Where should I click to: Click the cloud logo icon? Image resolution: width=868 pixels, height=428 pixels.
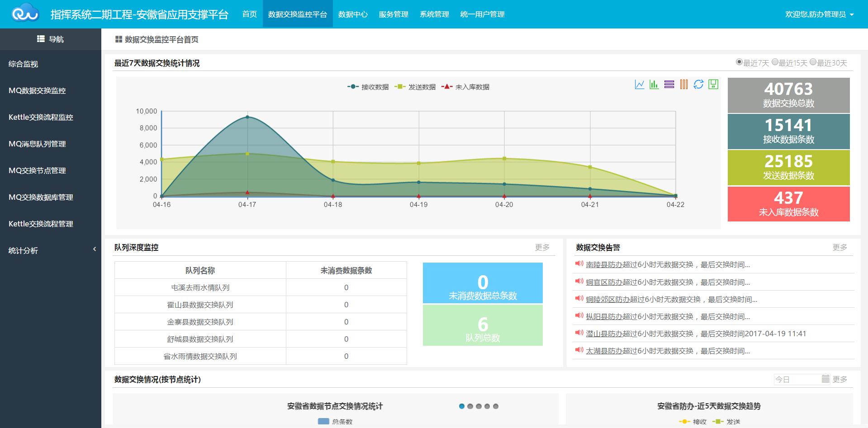(25, 14)
